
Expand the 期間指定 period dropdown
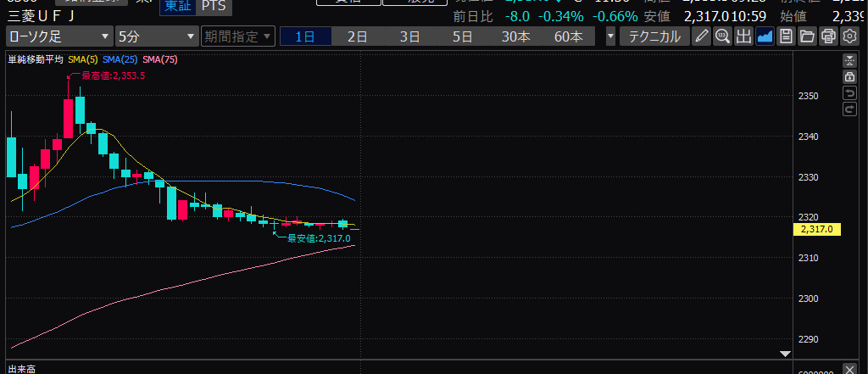[x=238, y=36]
